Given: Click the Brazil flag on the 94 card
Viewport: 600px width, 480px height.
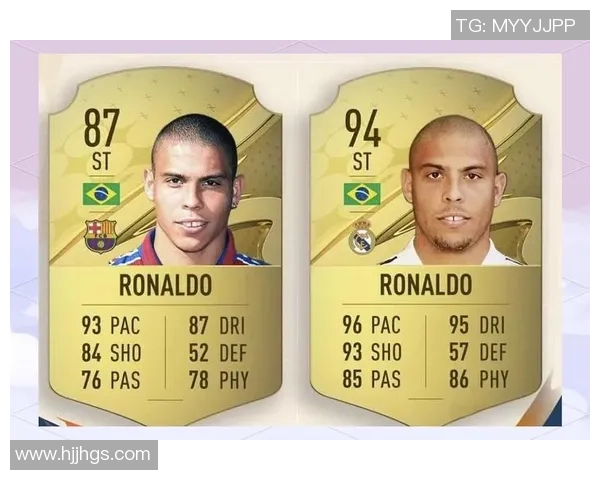Looking at the screenshot, I should tap(362, 194).
